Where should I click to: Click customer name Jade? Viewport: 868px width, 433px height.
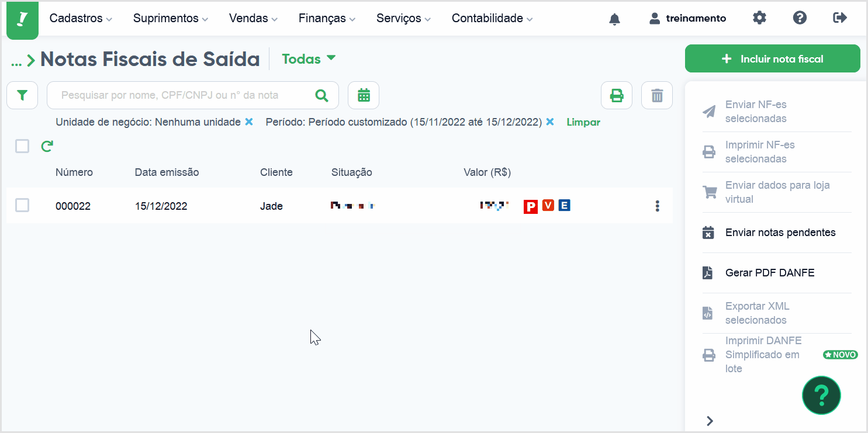[x=271, y=206]
